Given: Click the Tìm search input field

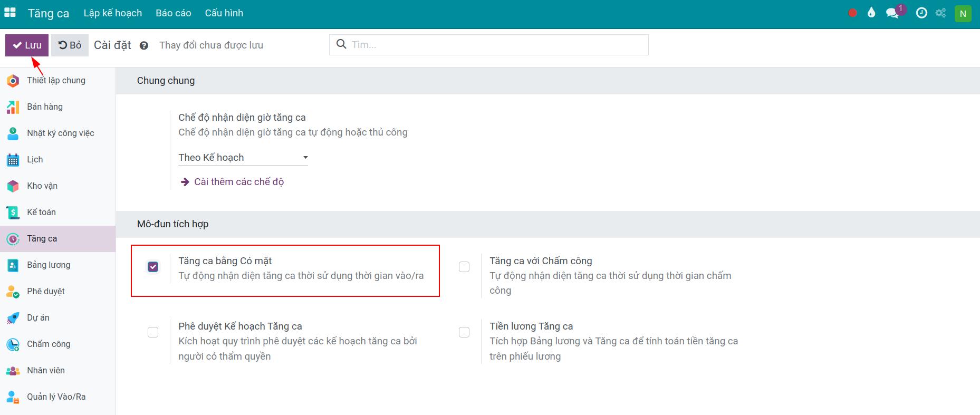Looking at the screenshot, I should point(496,45).
